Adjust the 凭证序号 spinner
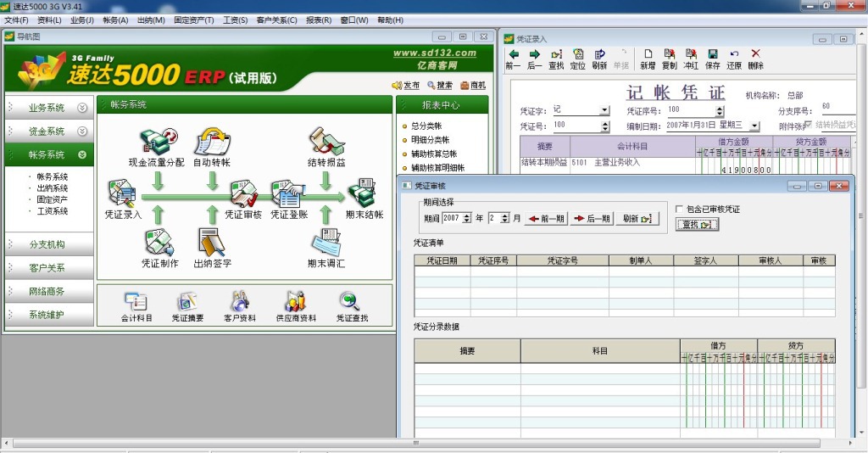 pyautogui.click(x=719, y=110)
